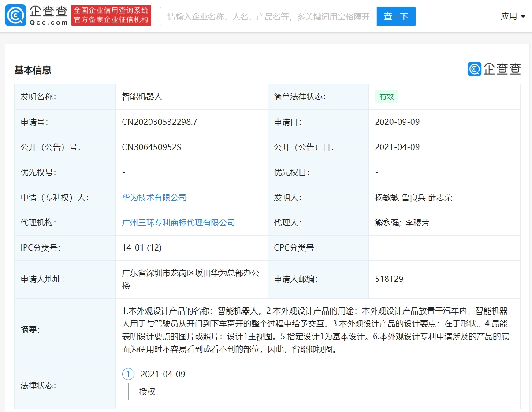
Task: Click the 法律状态 label cell
Action: tap(65, 386)
